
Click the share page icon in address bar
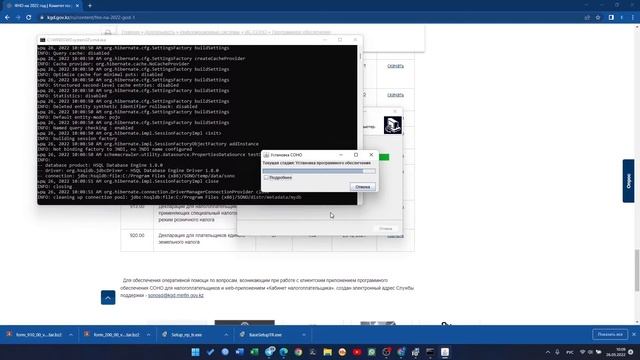pyautogui.click(x=587, y=18)
